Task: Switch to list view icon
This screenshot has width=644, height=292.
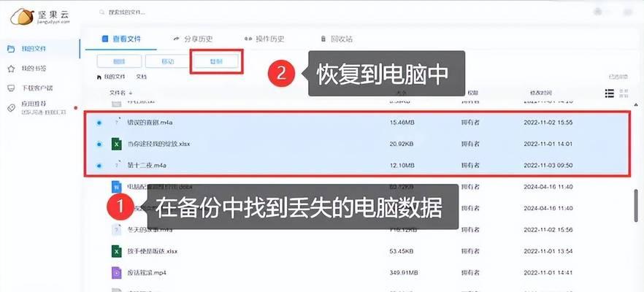Action: 610,93
